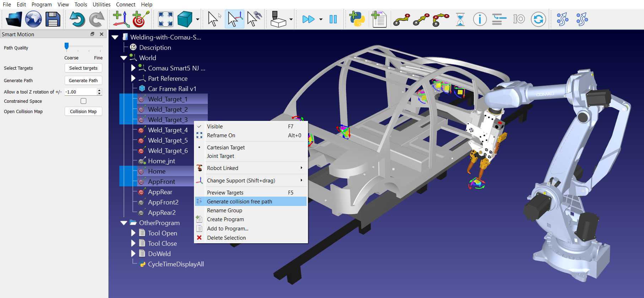Collapse the OtherProgram folder
Image resolution: width=644 pixels, height=298 pixels.
coord(124,223)
